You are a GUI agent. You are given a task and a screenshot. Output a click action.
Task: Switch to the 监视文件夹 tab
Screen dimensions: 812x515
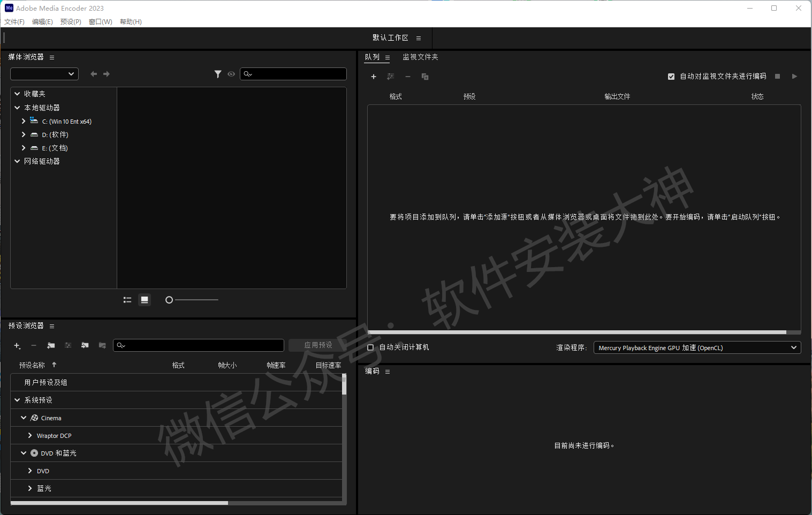[x=420, y=57]
